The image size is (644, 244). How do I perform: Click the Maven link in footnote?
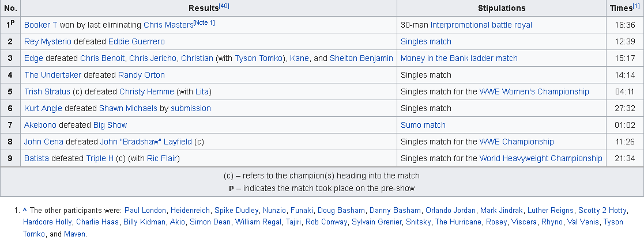tap(75, 234)
